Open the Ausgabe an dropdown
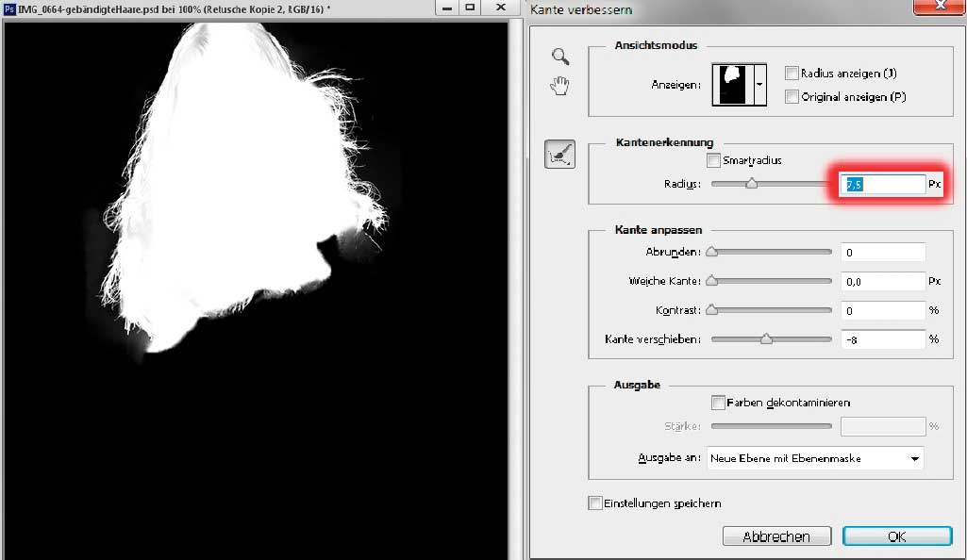 (815, 458)
